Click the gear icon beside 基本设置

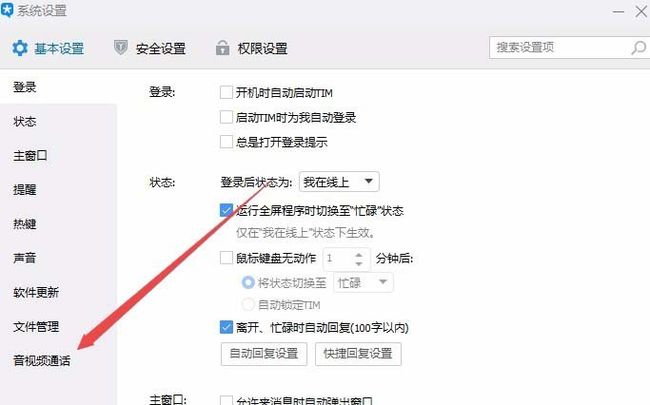pyautogui.click(x=19, y=48)
